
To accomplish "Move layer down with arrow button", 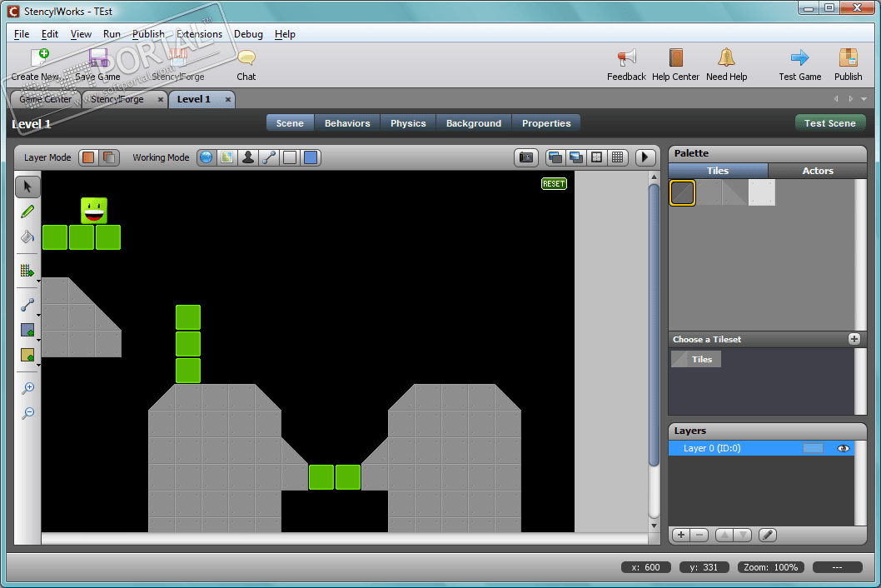I will [x=742, y=535].
